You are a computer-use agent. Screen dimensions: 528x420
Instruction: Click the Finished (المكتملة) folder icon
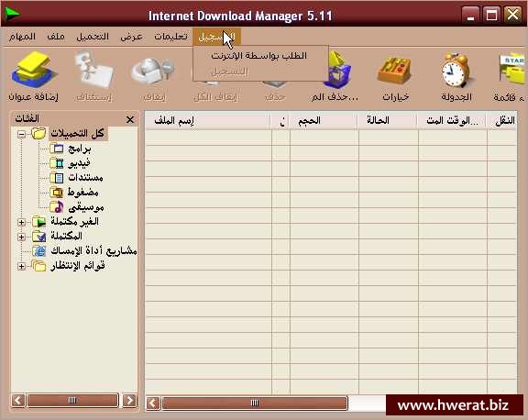pyautogui.click(x=39, y=236)
